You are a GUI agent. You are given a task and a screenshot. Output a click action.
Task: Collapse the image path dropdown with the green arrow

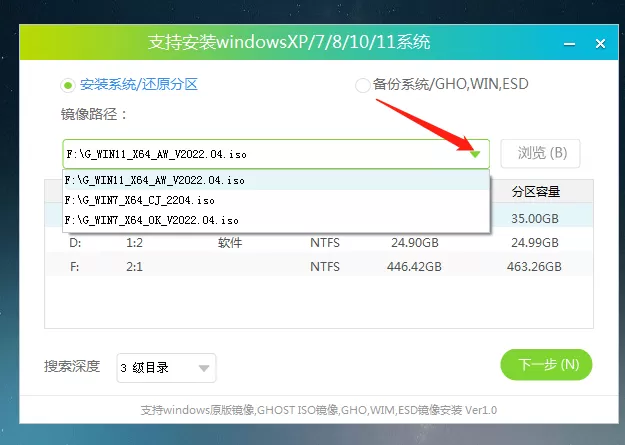475,154
